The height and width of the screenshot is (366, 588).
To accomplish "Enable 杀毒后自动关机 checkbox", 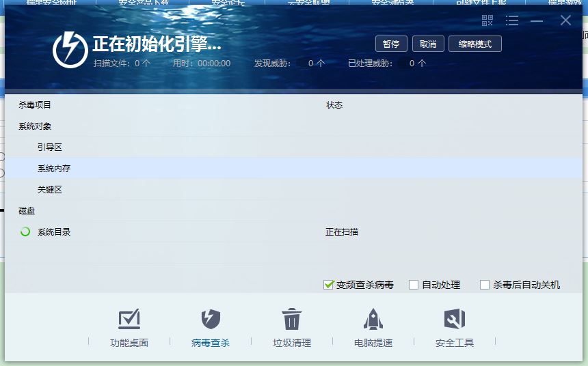I will click(x=485, y=285).
